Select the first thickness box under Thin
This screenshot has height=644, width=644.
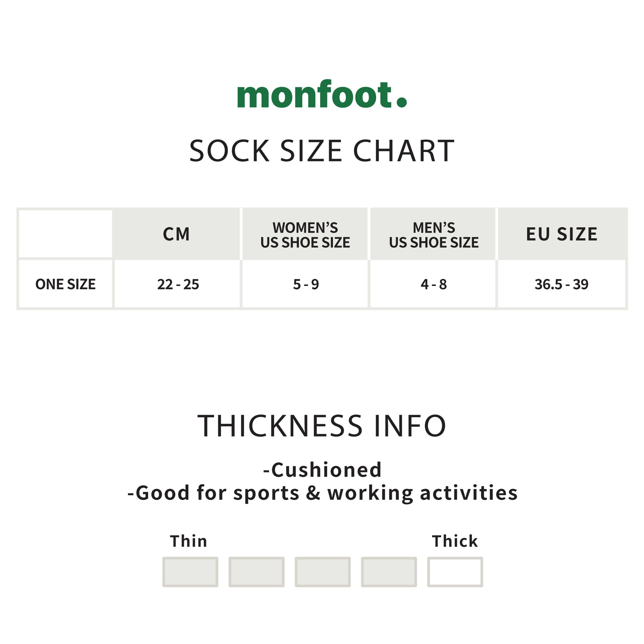(190, 572)
